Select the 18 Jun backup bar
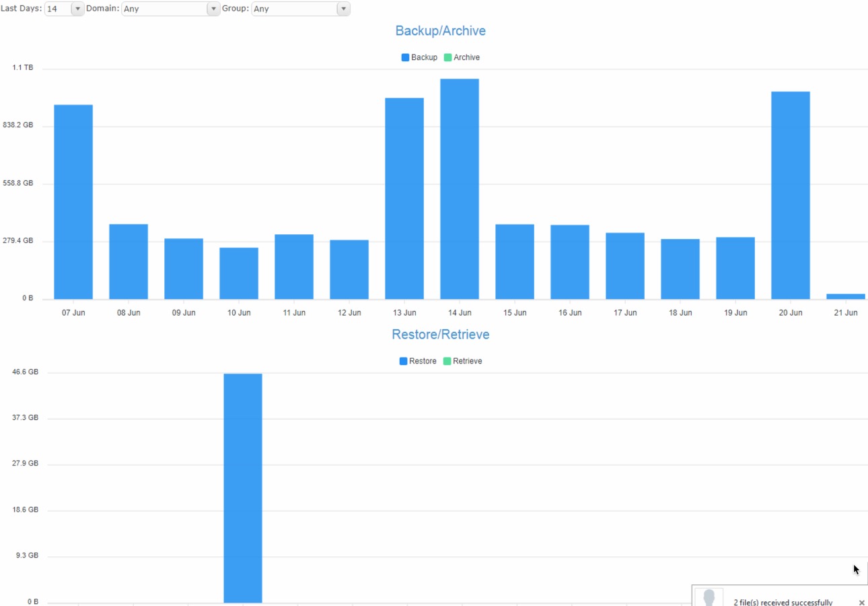 pos(680,269)
